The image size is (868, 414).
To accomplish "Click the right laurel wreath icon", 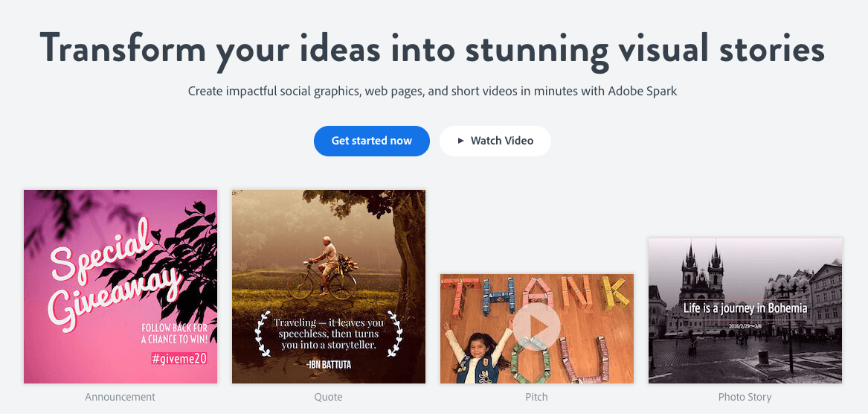I will point(394,334).
